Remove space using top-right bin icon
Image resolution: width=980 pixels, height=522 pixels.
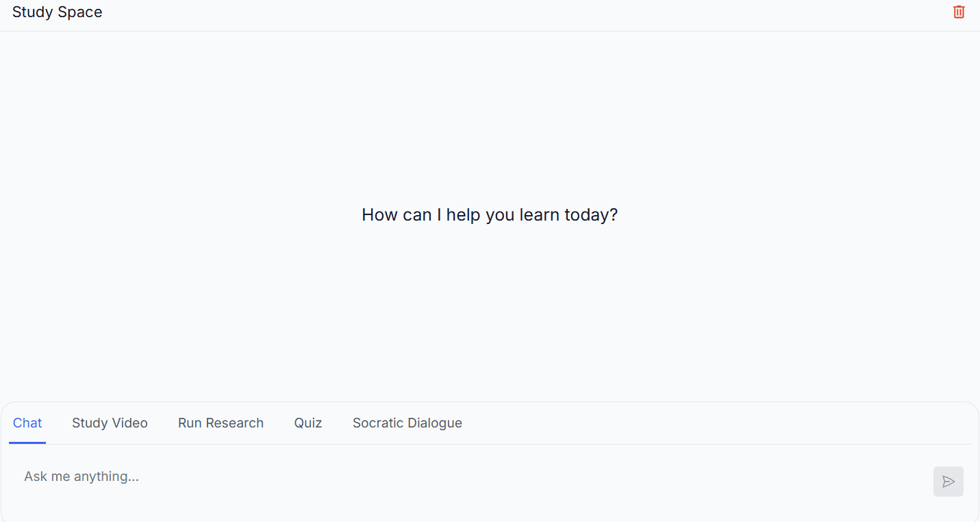(959, 12)
